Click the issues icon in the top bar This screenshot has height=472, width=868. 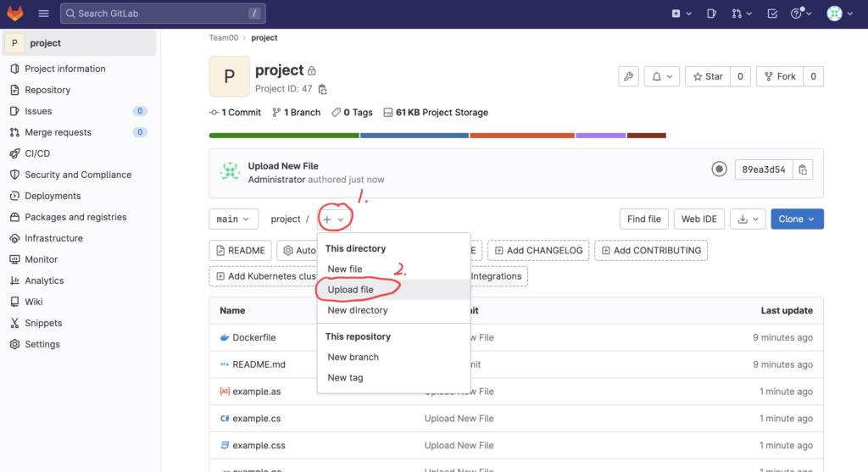pyautogui.click(x=710, y=14)
